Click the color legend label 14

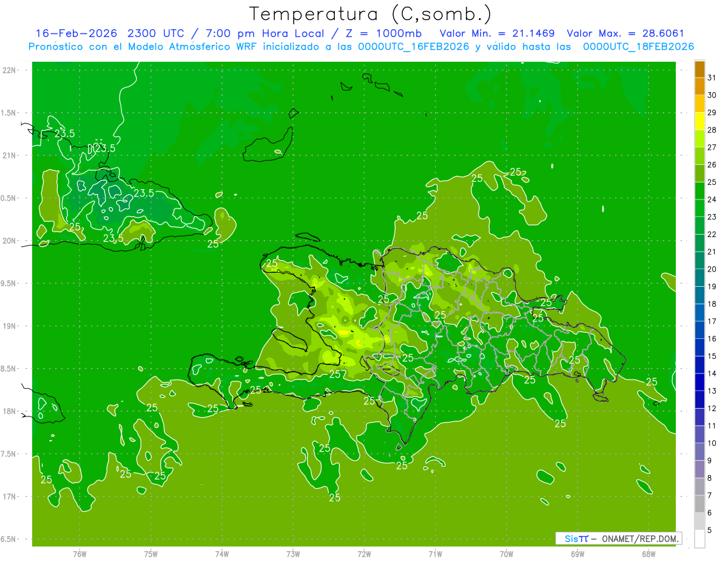pyautogui.click(x=712, y=373)
